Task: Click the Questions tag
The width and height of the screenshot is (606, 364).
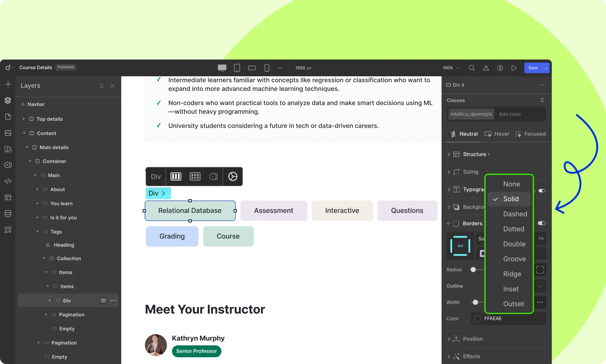Action: pos(407,211)
